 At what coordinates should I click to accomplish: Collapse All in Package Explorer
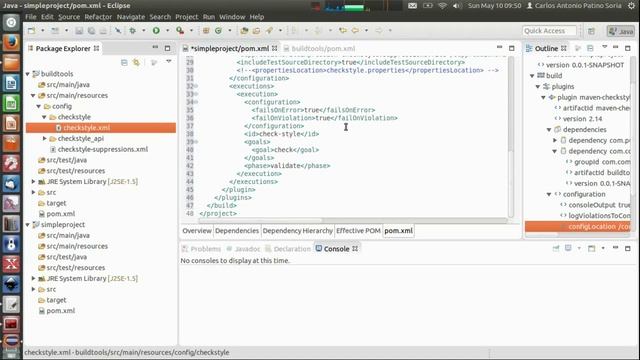(x=124, y=62)
